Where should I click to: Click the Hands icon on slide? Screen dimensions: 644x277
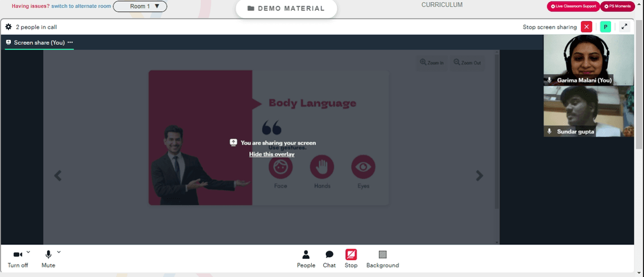[x=322, y=167]
